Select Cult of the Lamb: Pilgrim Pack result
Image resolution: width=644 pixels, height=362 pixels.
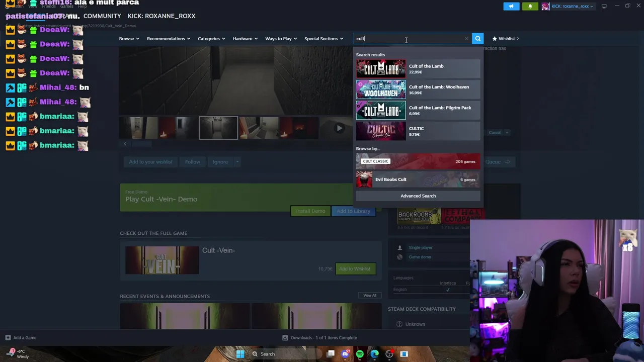click(418, 110)
